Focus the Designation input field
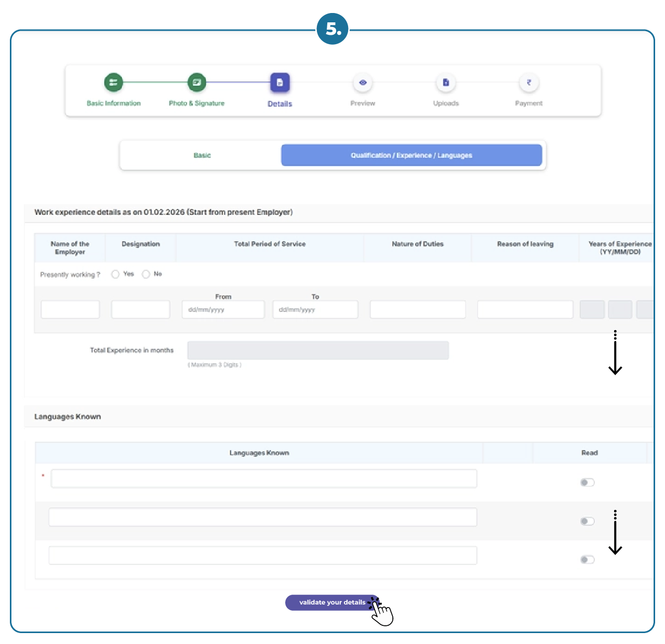The height and width of the screenshot is (644, 665). pos(140,310)
